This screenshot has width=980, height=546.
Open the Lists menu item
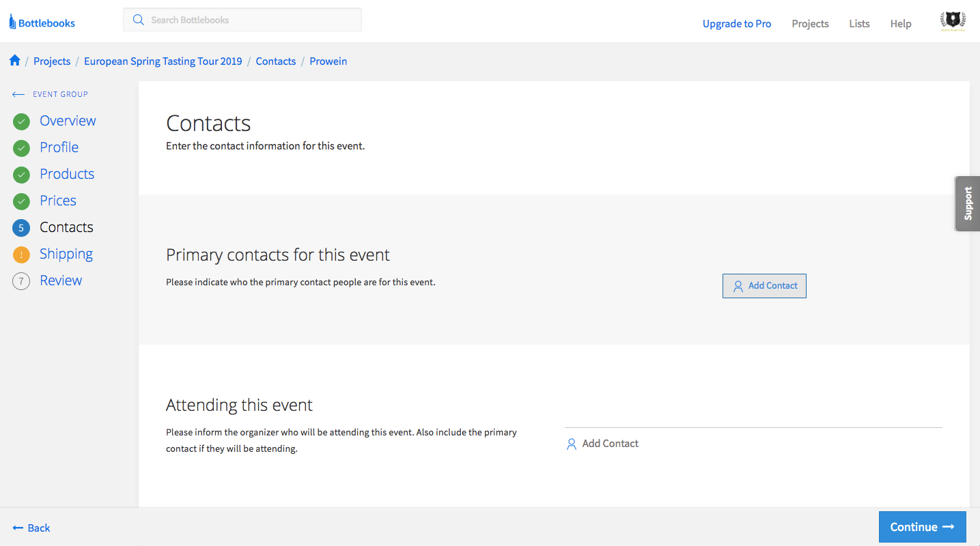tap(859, 23)
